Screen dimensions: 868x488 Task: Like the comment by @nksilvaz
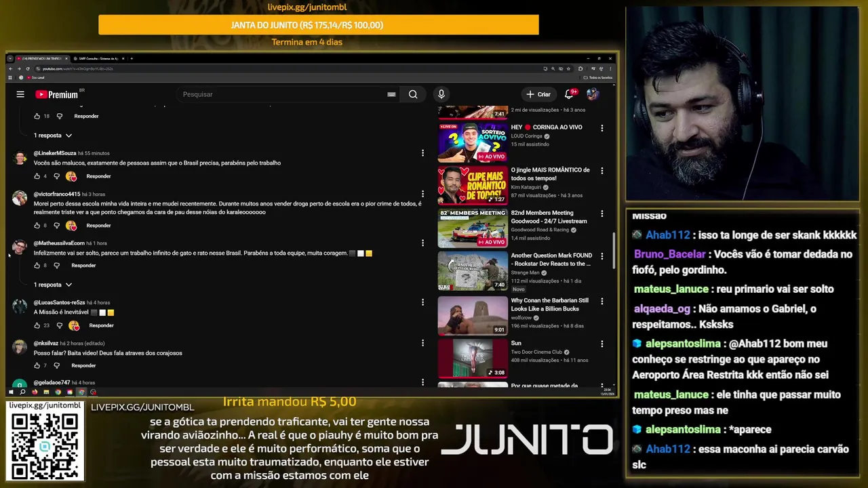37,365
